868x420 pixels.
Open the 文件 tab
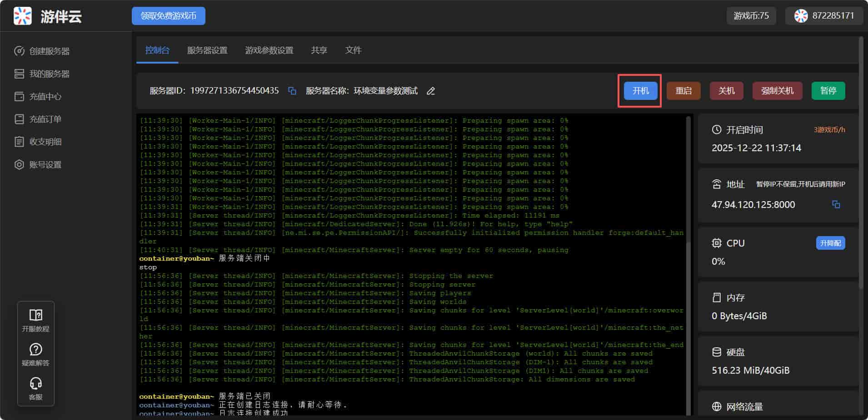coord(353,50)
